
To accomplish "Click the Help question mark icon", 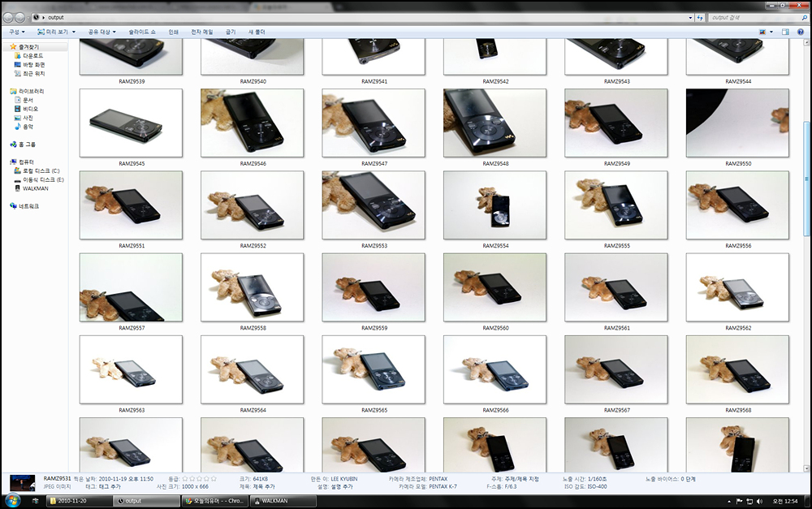I will pyautogui.click(x=800, y=32).
